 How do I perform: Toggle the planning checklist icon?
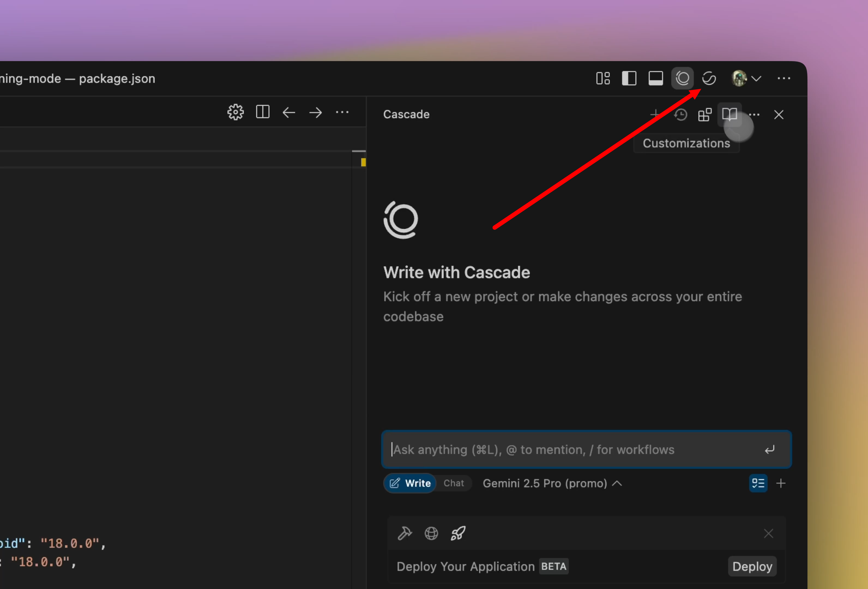758,483
